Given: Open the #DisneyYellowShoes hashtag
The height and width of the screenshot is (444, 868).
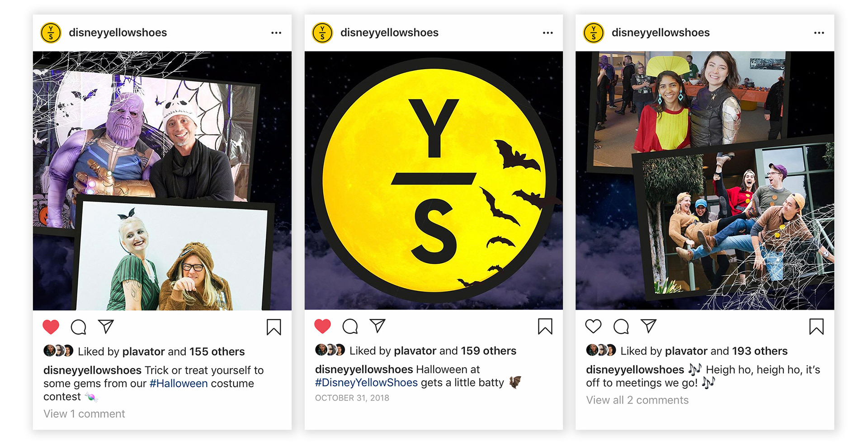Looking at the screenshot, I should click(x=366, y=383).
